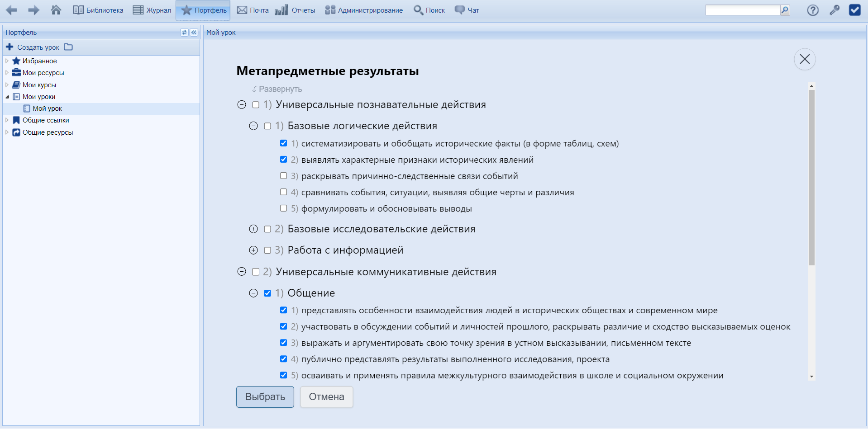Open the Home icon
The image size is (868, 429).
(56, 10)
